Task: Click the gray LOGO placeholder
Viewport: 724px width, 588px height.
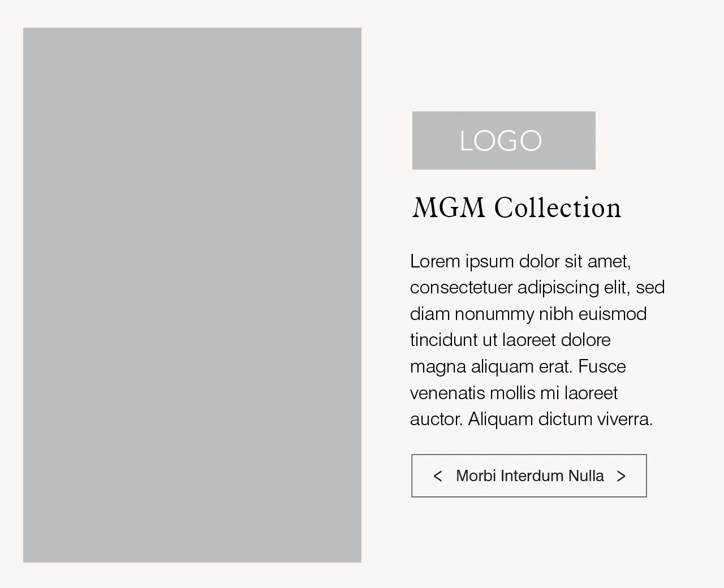Action: pyautogui.click(x=503, y=140)
